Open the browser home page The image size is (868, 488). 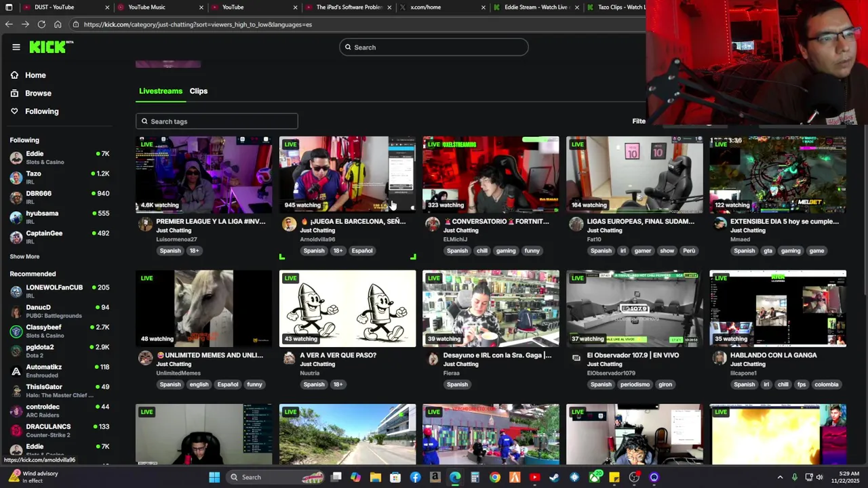(58, 24)
